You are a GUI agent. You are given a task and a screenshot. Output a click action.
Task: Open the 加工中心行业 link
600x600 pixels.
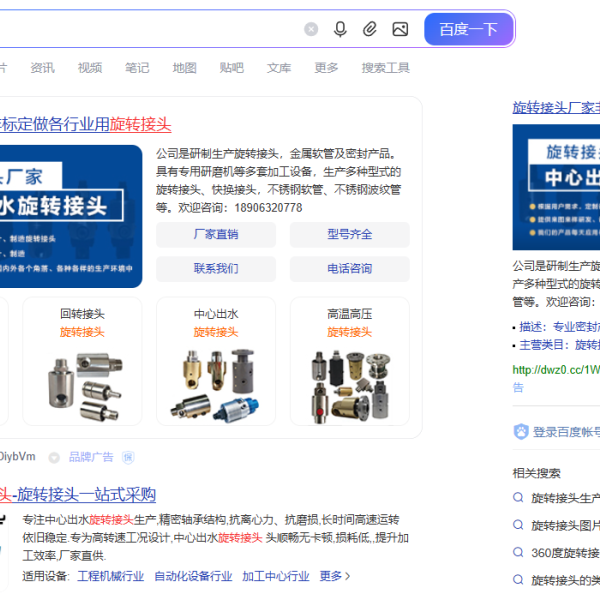click(x=276, y=576)
